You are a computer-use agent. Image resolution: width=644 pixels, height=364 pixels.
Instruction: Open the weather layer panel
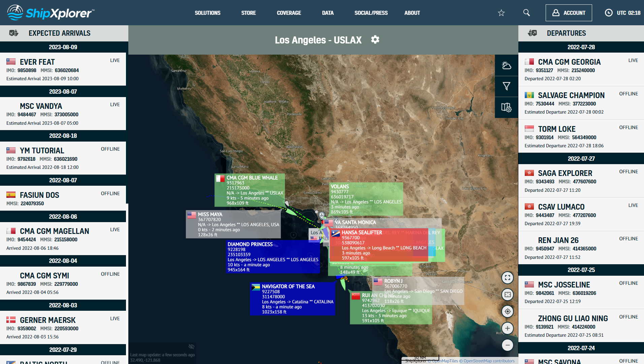coord(506,65)
